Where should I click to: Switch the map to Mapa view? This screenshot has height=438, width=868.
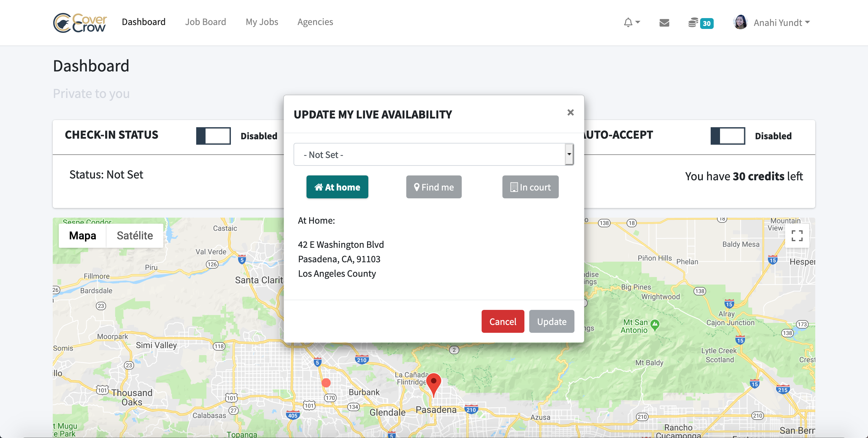[83, 235]
